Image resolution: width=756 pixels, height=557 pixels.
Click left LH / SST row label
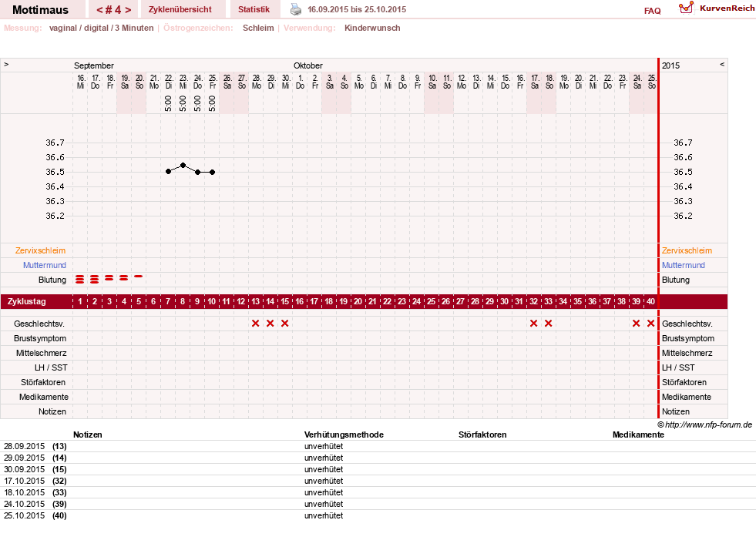(x=51, y=367)
